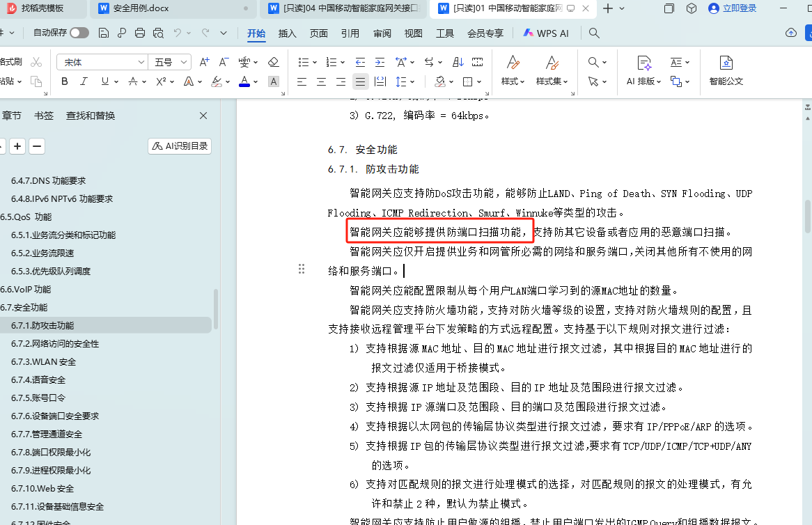The height and width of the screenshot is (525, 812).
Task: Click the Sort icon
Action: click(x=458, y=62)
